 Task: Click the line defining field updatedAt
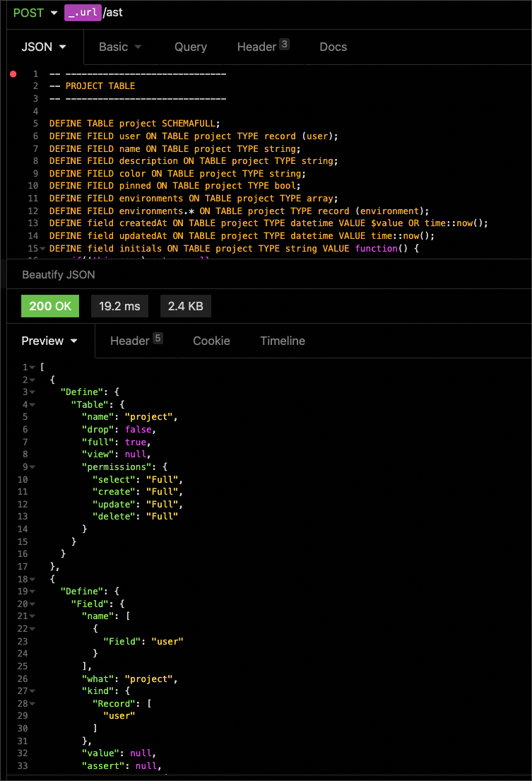pyautogui.click(x=242, y=235)
